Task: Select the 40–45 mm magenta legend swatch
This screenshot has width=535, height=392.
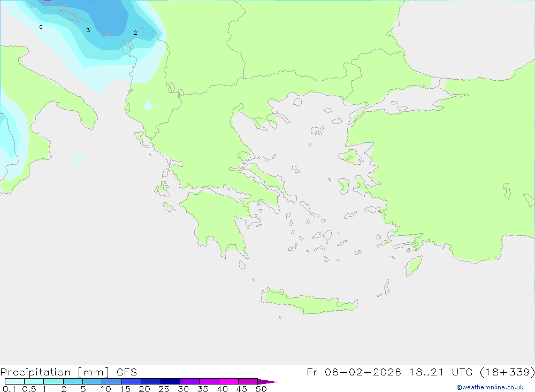Action: click(228, 381)
